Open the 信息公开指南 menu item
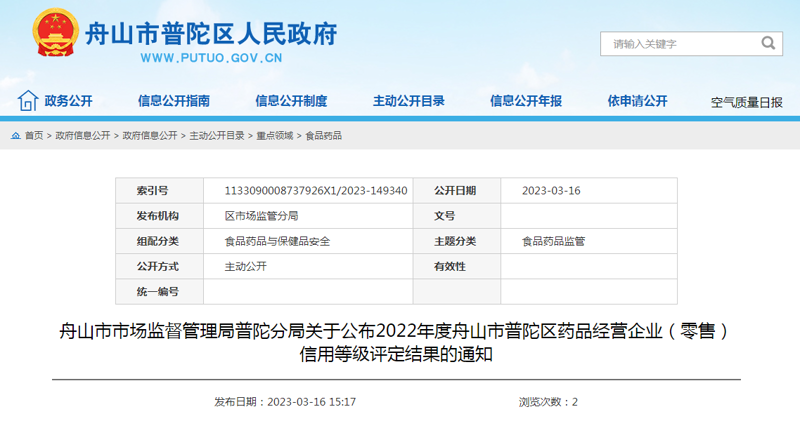The width and height of the screenshot is (800, 421). click(x=174, y=101)
